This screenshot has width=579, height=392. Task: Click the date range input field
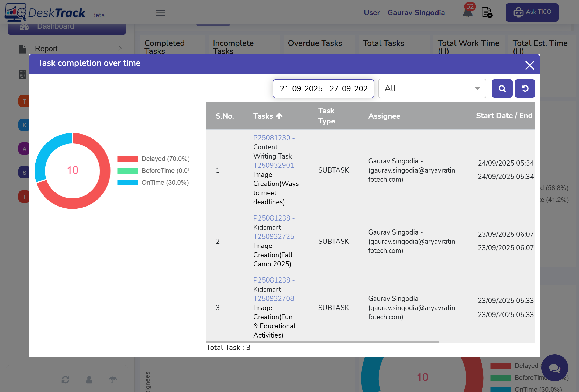[x=323, y=88]
